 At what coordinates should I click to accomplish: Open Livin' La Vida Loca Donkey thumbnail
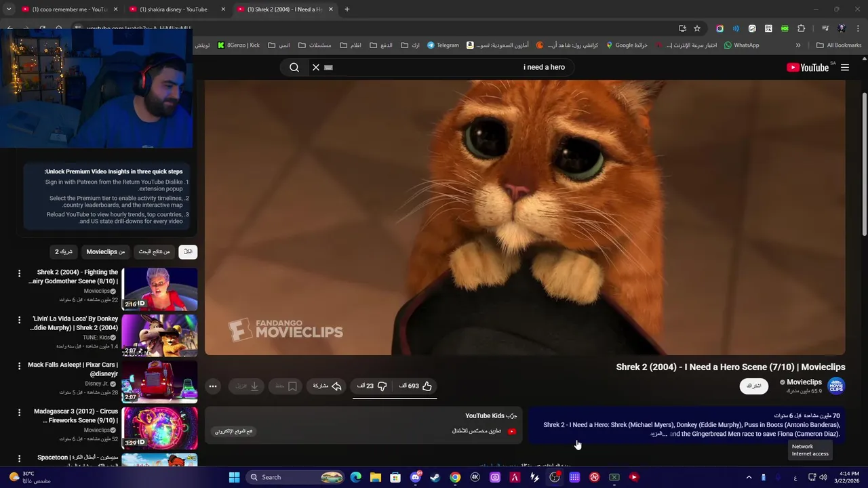pyautogui.click(x=159, y=335)
